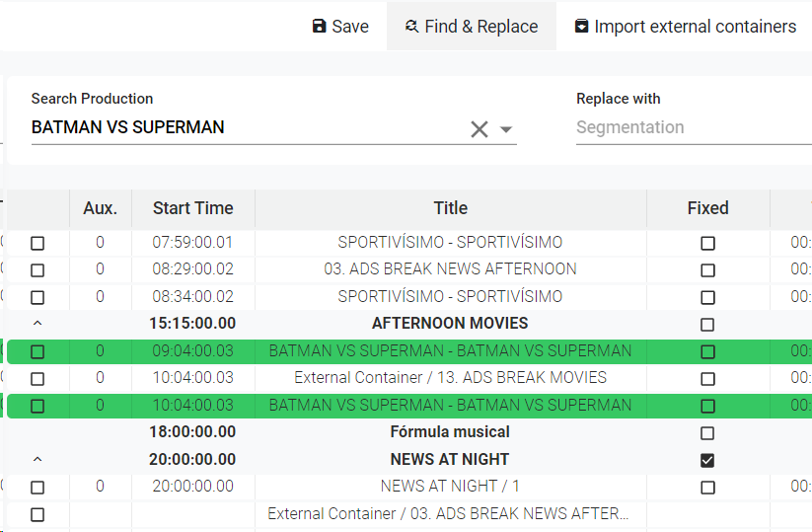Click the Find & Replace icon

coord(411,27)
